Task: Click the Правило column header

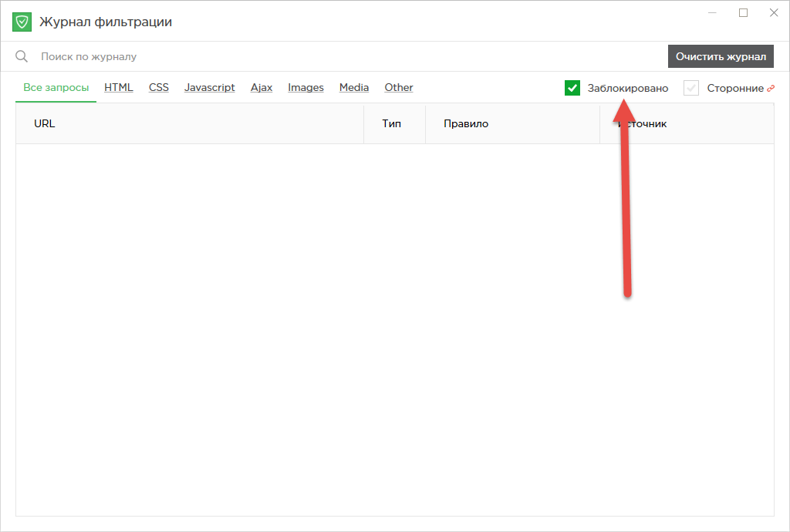Action: click(466, 123)
